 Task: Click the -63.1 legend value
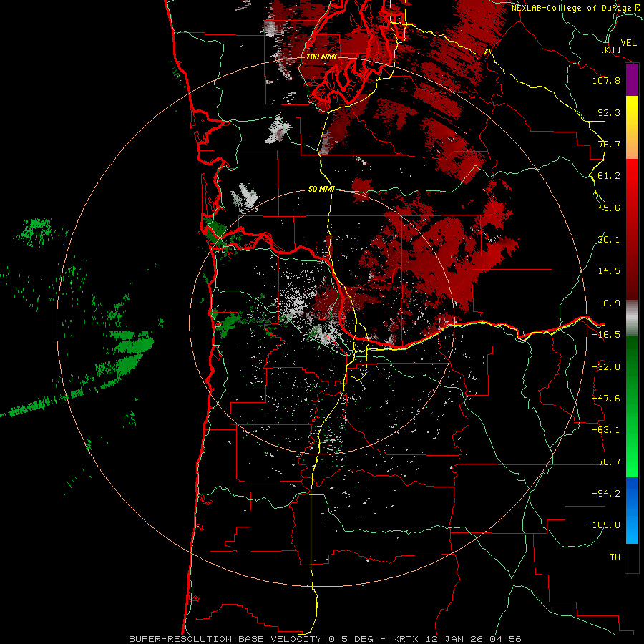(606, 430)
